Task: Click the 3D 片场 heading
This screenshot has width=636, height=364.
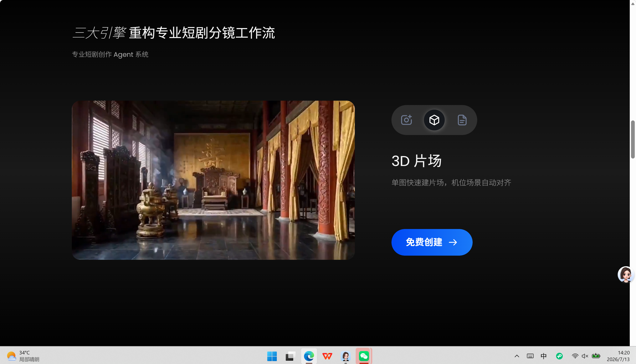Action: point(417,161)
